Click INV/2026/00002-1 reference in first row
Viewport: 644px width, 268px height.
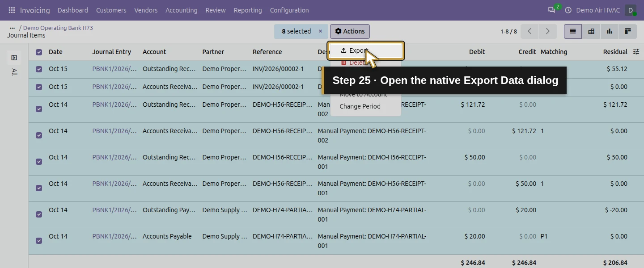(278, 69)
